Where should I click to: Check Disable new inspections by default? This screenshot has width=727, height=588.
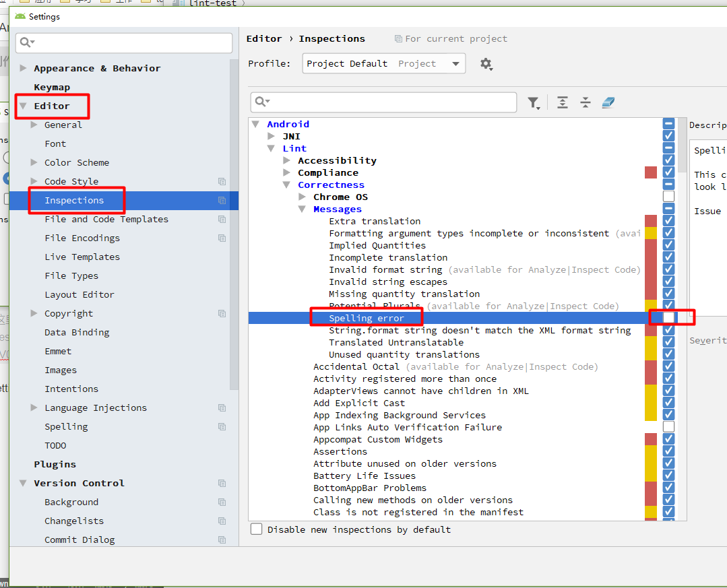(257, 529)
